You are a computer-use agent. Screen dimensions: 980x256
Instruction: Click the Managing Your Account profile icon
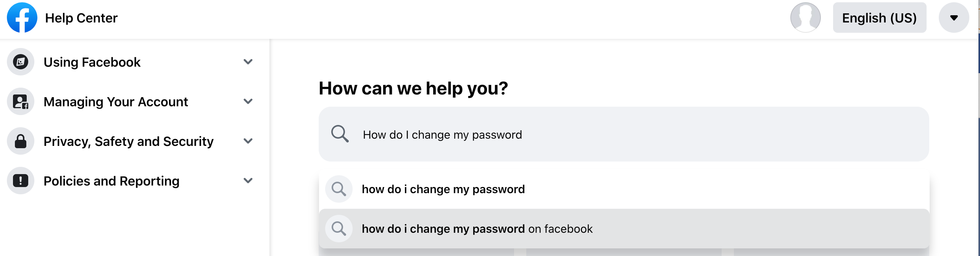[20, 101]
